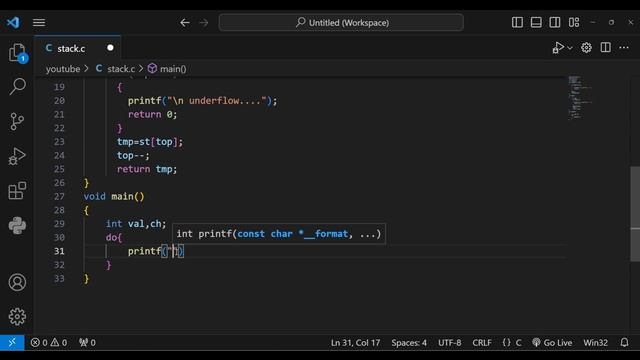640x360 pixels.
Task: Toggle the bottom panel layout
Action: coord(536,22)
